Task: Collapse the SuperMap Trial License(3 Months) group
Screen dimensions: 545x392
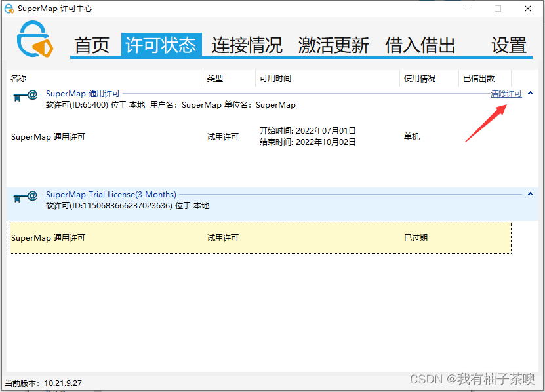Action: (530, 194)
